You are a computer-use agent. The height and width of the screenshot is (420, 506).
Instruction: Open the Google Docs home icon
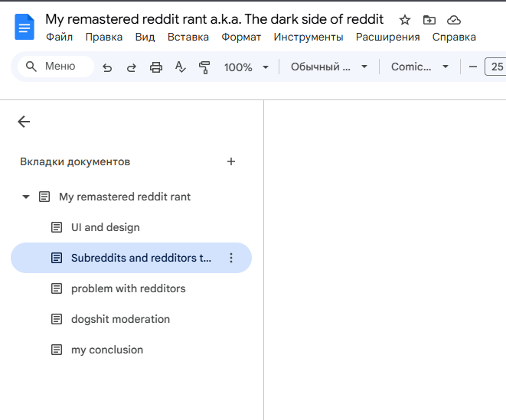(24, 27)
